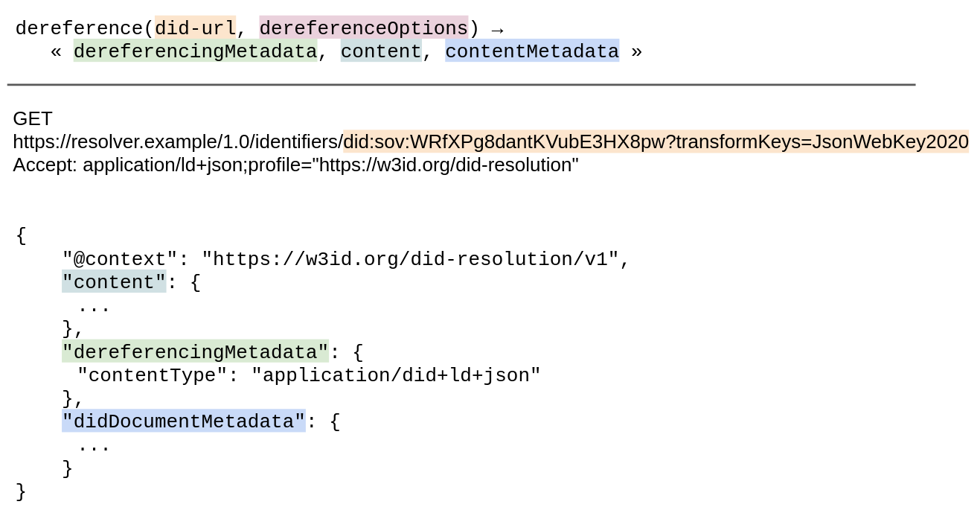The height and width of the screenshot is (516, 980).
Task: Click the highlighted content JSON key
Action: pyautogui.click(x=113, y=281)
